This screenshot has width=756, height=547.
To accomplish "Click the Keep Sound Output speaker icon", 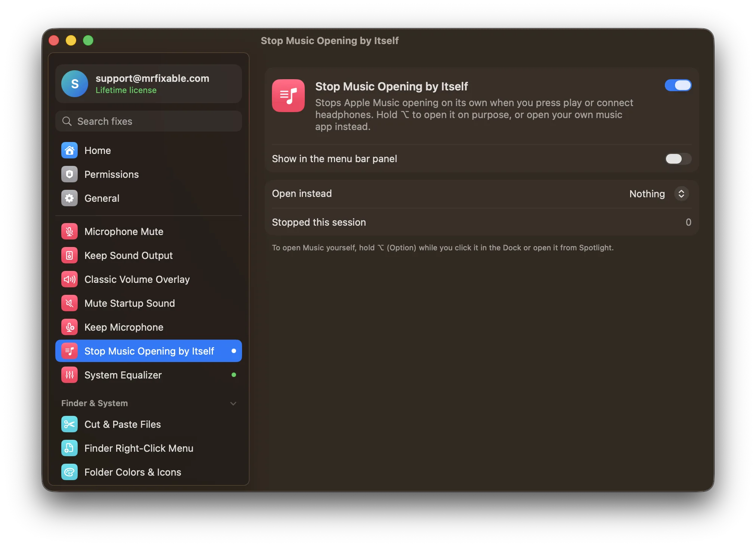I will [69, 255].
